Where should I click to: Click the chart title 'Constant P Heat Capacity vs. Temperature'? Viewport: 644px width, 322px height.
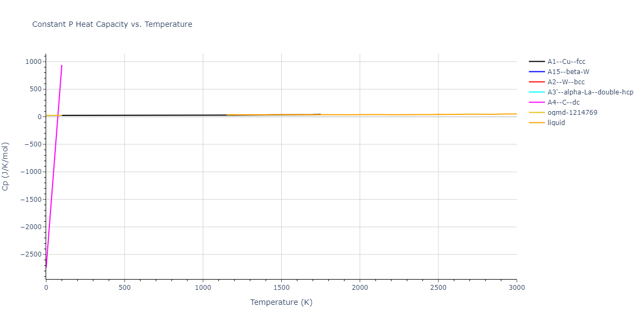(x=112, y=24)
